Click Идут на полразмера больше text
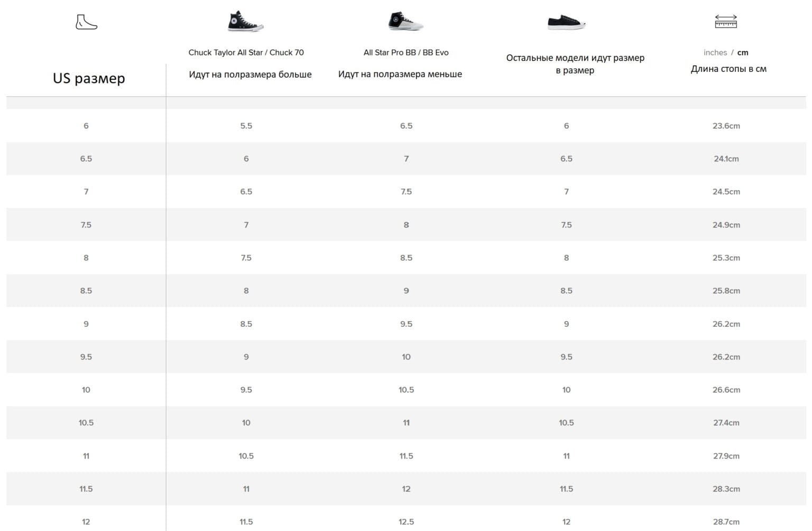The height and width of the screenshot is (531, 812). tap(250, 75)
